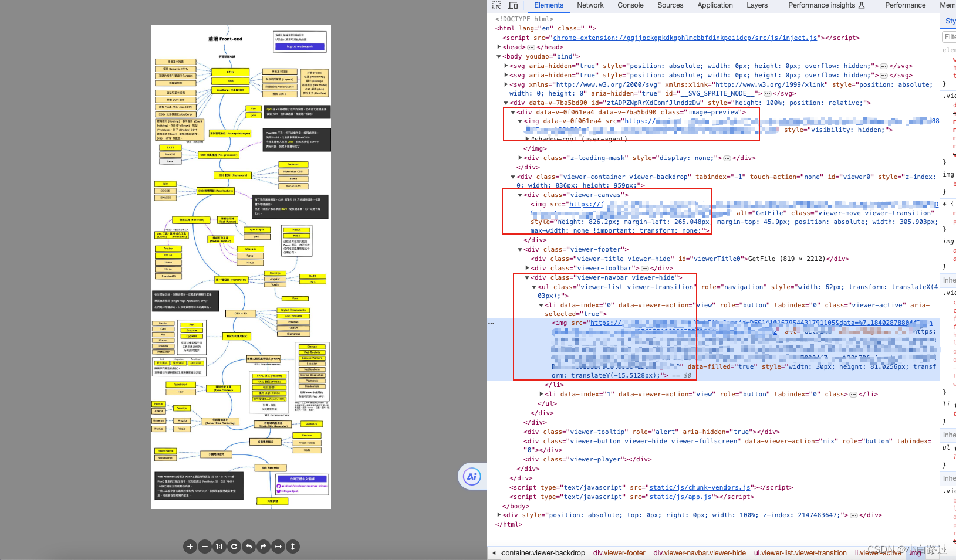This screenshot has width=956, height=560.
Task: Open the Performance insights tab
Action: tap(826, 5)
